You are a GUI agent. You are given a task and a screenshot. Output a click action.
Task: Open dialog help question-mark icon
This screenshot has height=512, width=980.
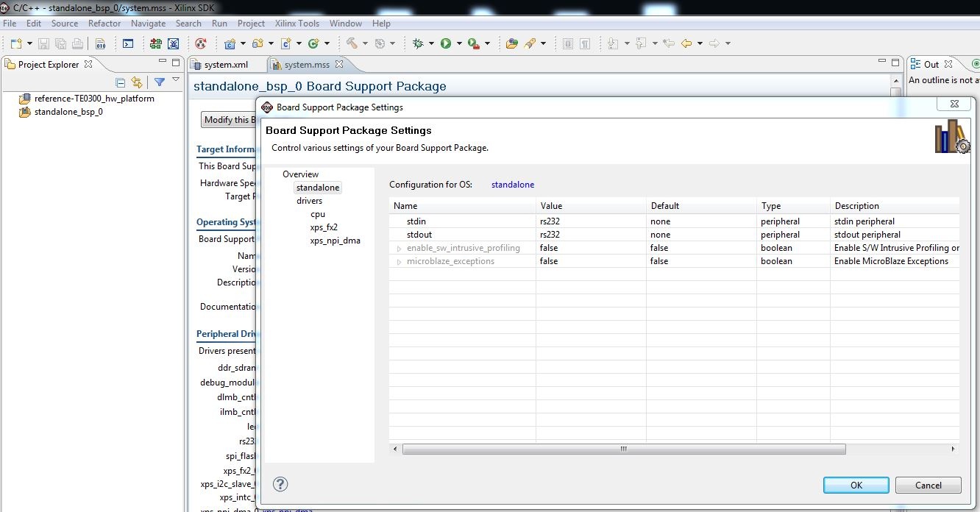[x=280, y=484]
